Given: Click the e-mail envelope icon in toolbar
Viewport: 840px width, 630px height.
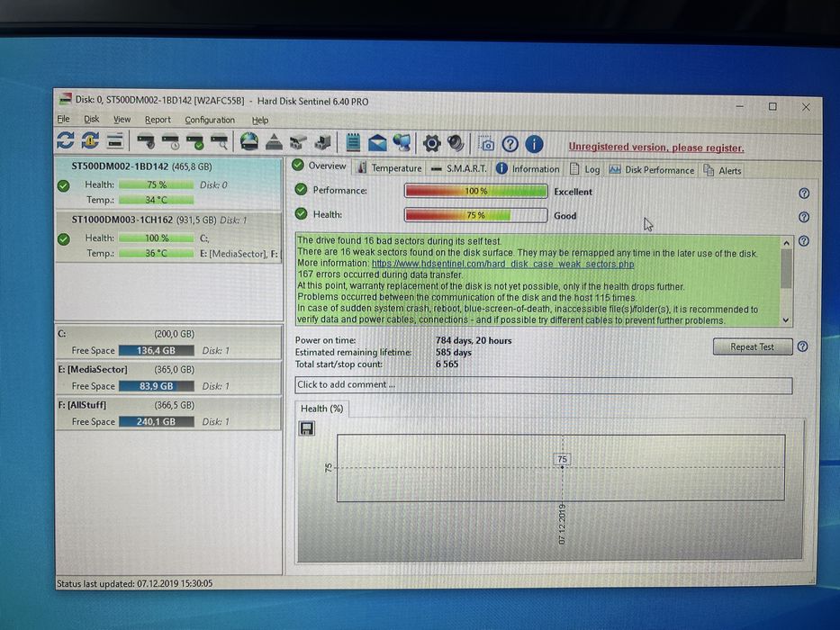Looking at the screenshot, I should (377, 142).
